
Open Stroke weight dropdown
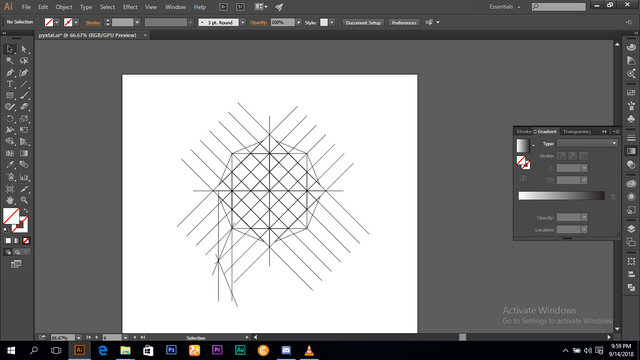coord(137,22)
